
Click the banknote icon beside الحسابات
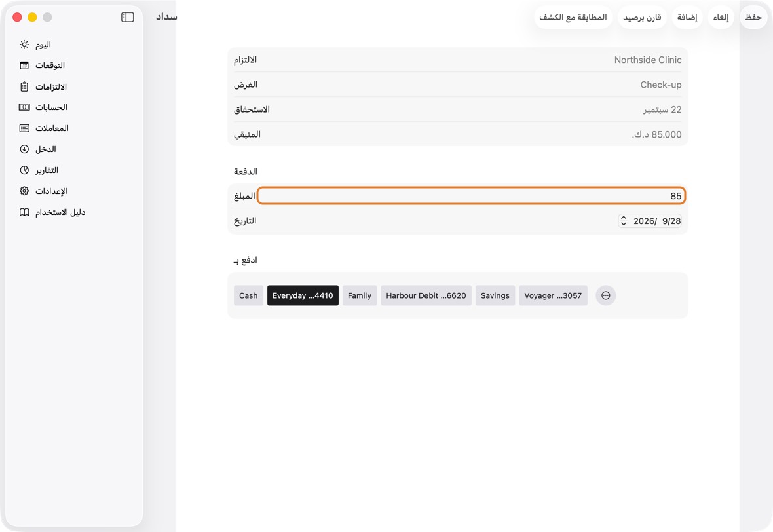pyautogui.click(x=24, y=107)
